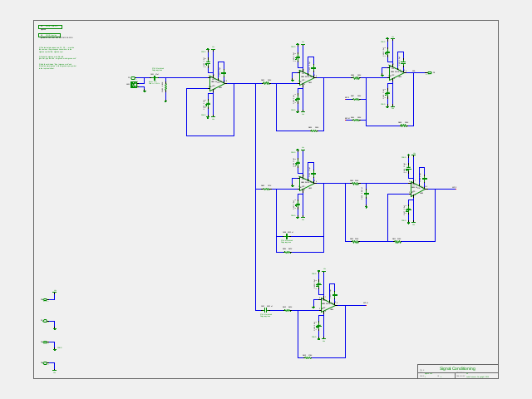
Task: Click the second green-outlined box at top left
Action: point(50,35)
